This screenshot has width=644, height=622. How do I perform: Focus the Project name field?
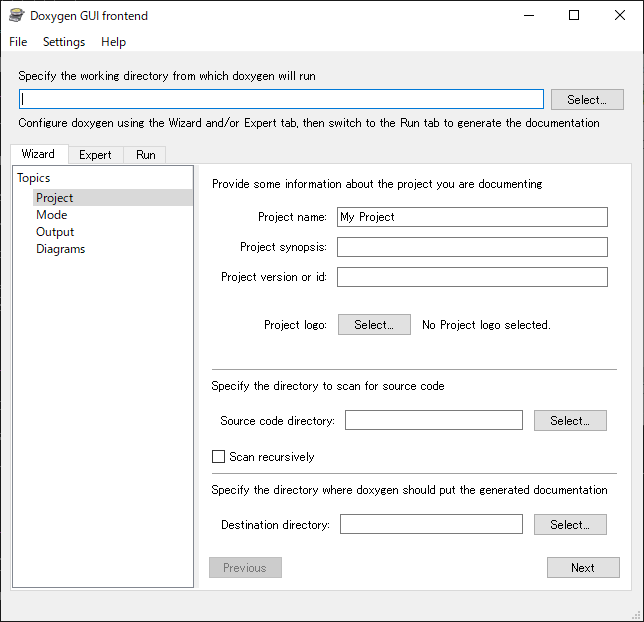click(472, 217)
